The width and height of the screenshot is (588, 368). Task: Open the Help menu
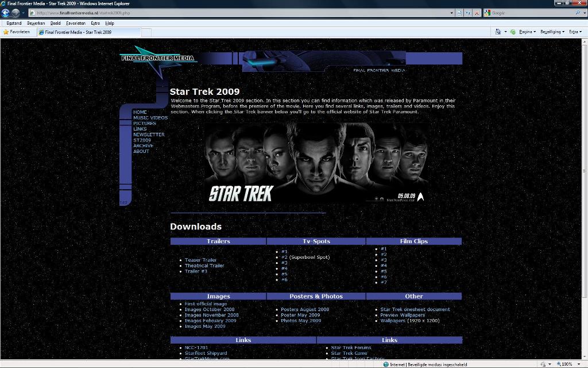tap(110, 23)
